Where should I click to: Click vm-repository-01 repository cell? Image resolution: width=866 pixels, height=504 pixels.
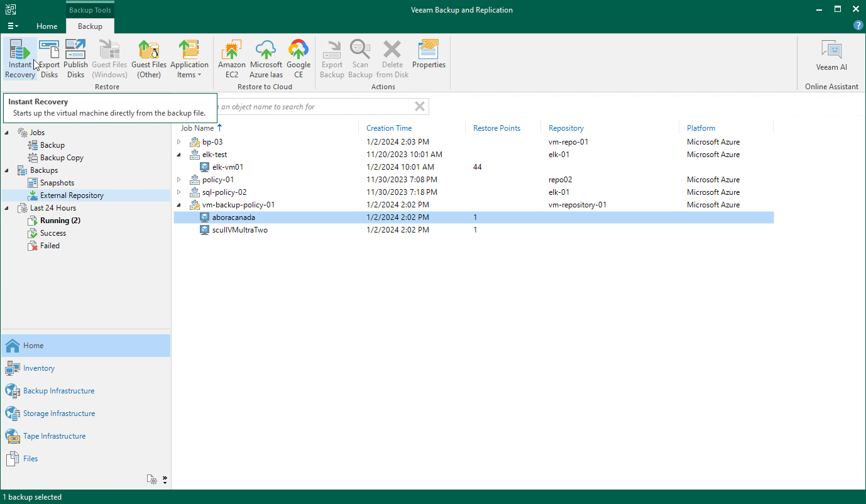point(578,205)
